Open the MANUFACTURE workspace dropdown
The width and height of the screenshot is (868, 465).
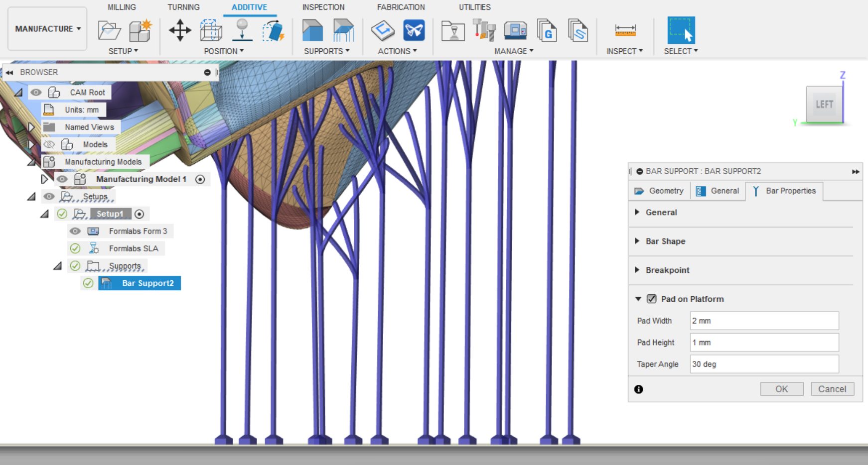pos(48,29)
